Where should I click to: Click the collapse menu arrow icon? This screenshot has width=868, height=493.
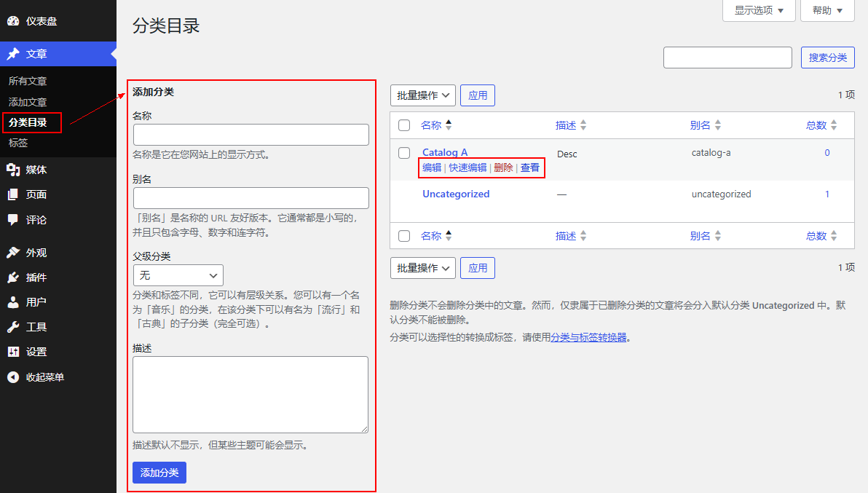[13, 376]
